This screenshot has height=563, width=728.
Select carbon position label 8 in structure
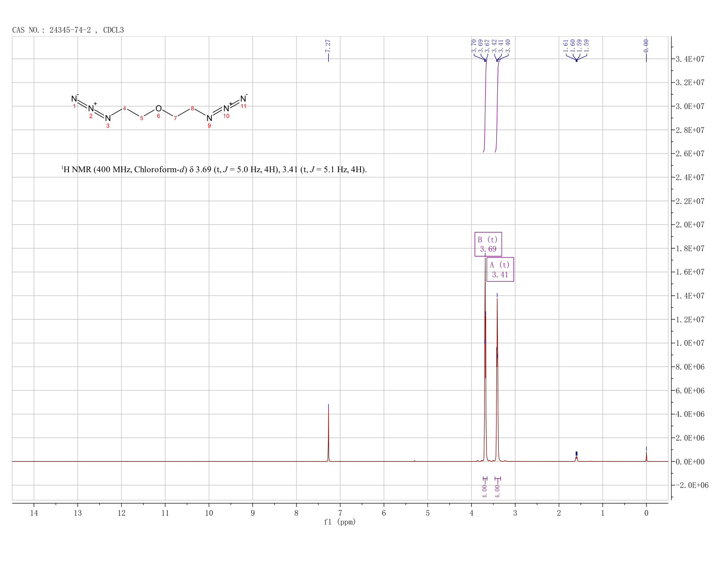click(x=192, y=108)
